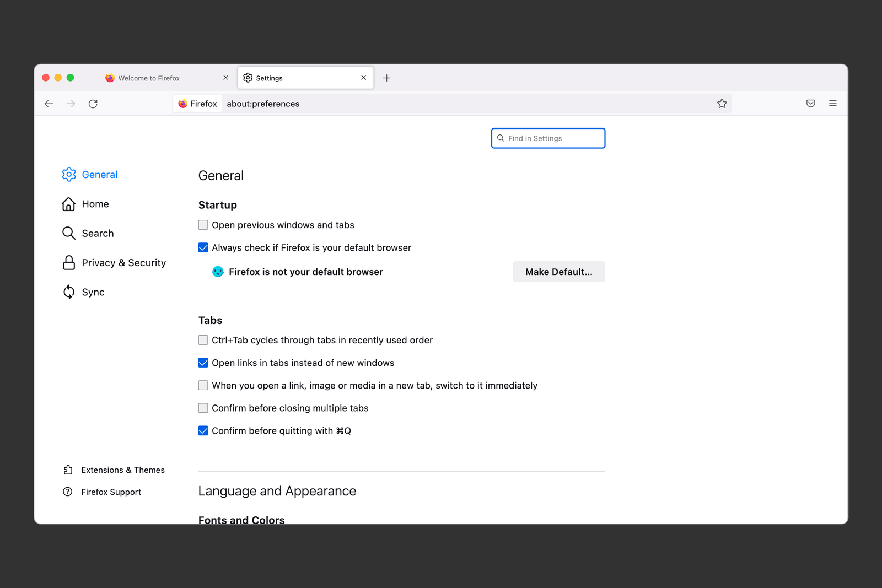882x588 pixels.
Task: Toggle Ctrl+Tab cycles through tabs option
Action: tap(203, 340)
